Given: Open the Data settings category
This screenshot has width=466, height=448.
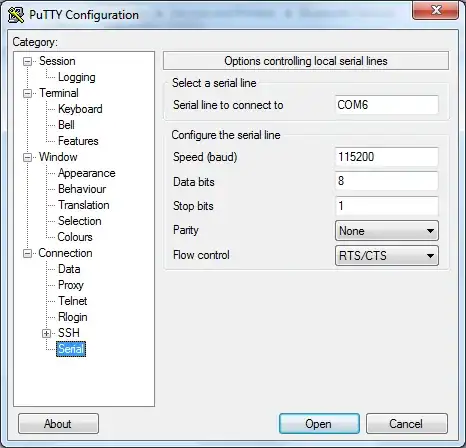Looking at the screenshot, I should (x=69, y=269).
